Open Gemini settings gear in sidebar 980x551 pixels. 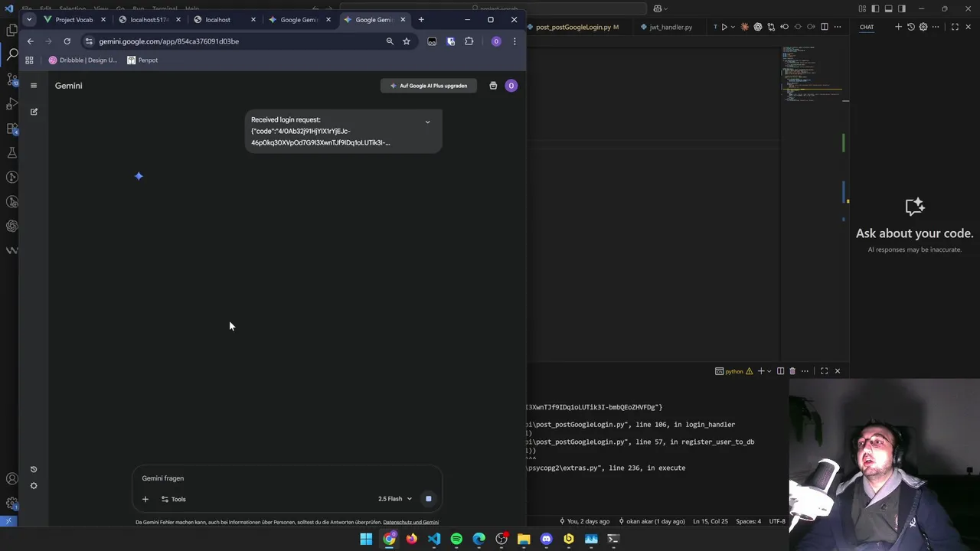[x=34, y=486]
